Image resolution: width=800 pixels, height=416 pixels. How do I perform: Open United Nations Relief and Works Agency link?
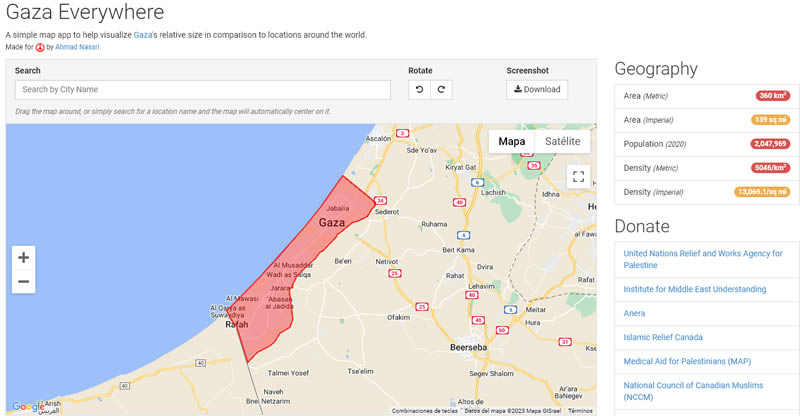coord(703,259)
